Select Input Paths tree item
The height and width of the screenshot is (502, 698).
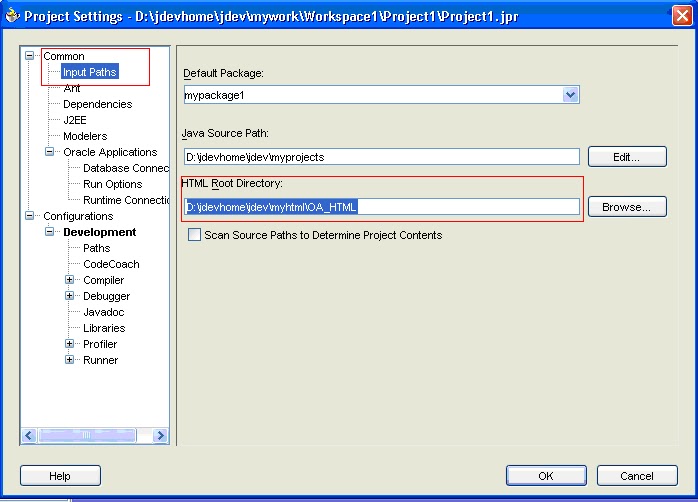coord(89,72)
